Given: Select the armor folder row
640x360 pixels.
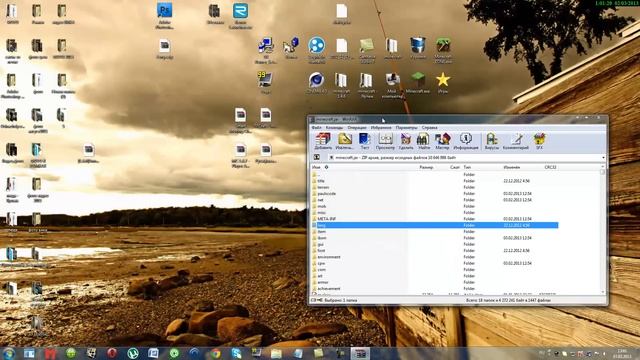Looking at the screenshot, I should [x=435, y=282].
